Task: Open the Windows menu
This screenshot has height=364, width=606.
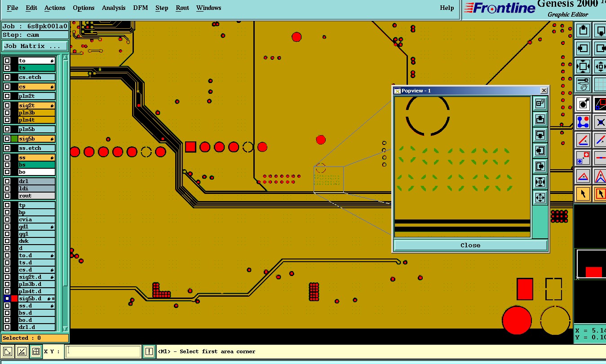Action: pos(209,8)
